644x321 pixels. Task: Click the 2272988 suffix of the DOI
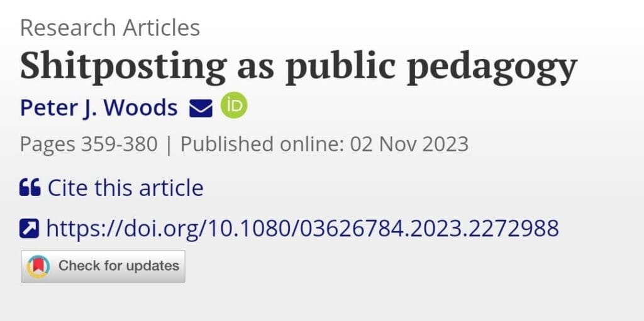(x=514, y=228)
